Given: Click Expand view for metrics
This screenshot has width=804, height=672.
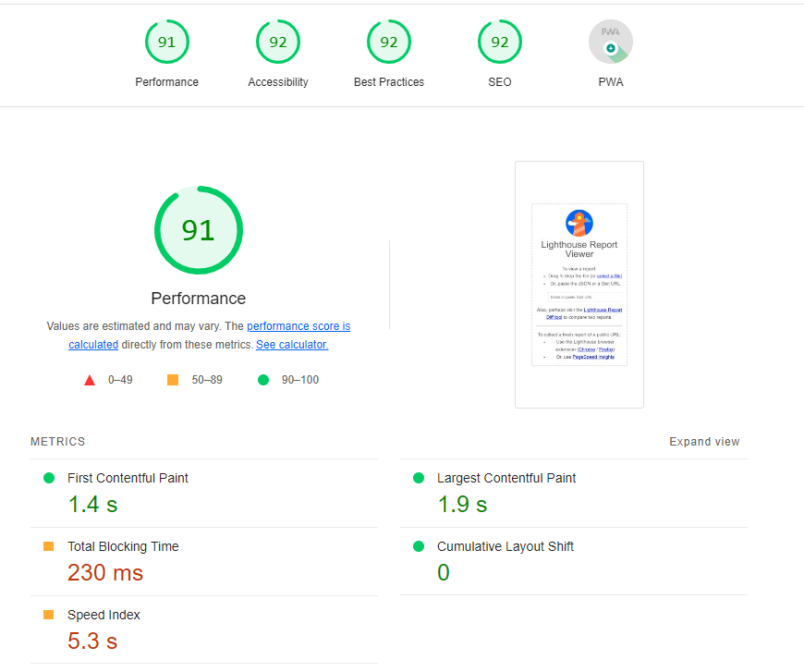Looking at the screenshot, I should click(704, 442).
